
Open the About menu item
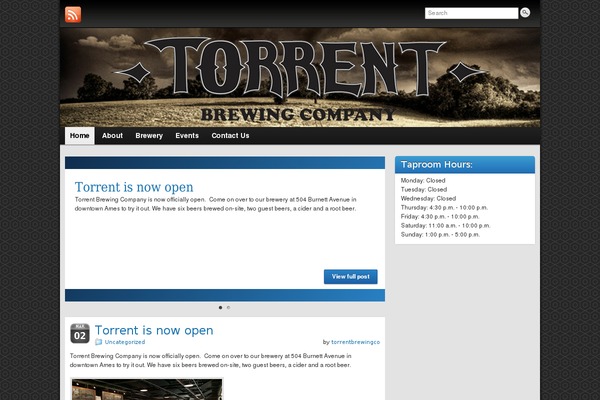click(112, 136)
